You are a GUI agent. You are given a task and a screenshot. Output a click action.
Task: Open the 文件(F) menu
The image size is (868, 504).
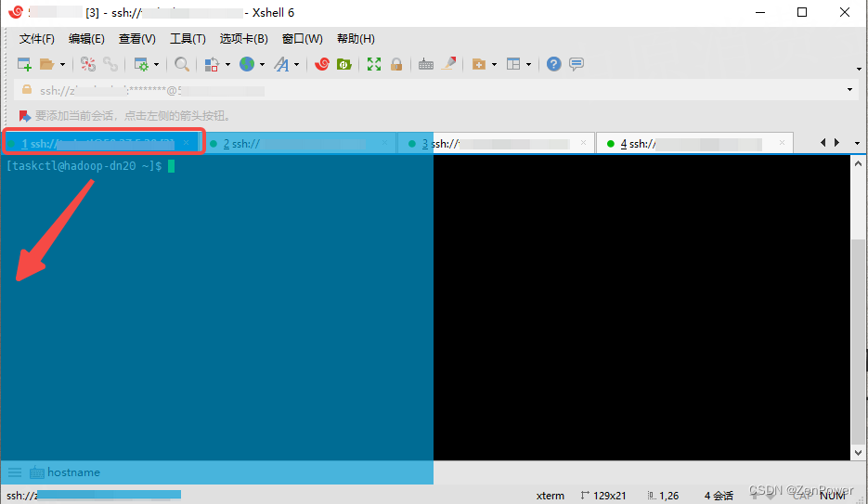click(36, 39)
